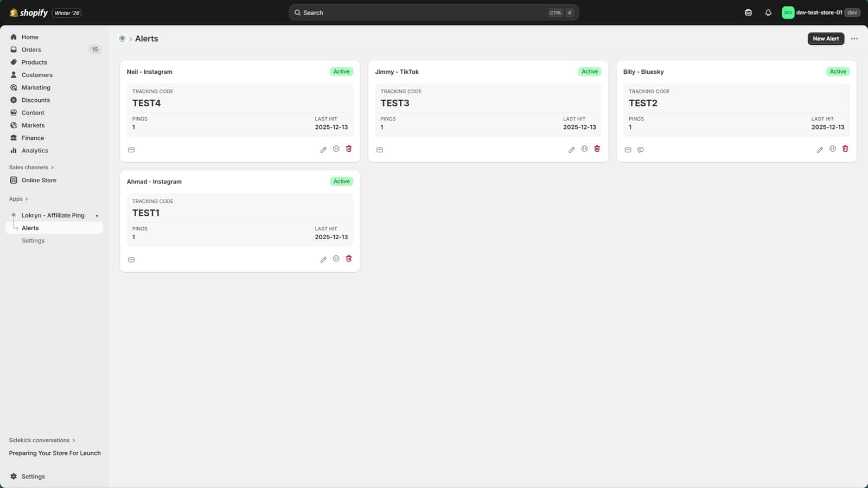The image size is (868, 488).
Task: Open Lokryn - Affiliate Ping Settings
Action: [x=33, y=240]
